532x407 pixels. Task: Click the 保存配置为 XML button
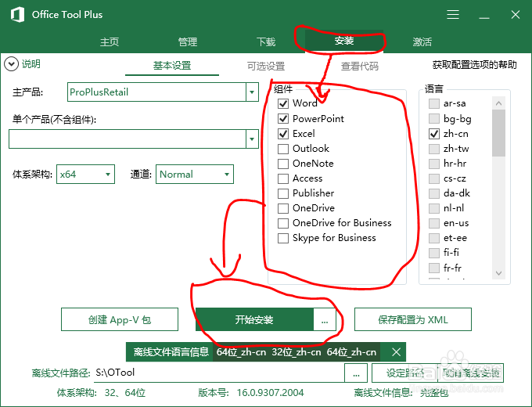point(413,319)
